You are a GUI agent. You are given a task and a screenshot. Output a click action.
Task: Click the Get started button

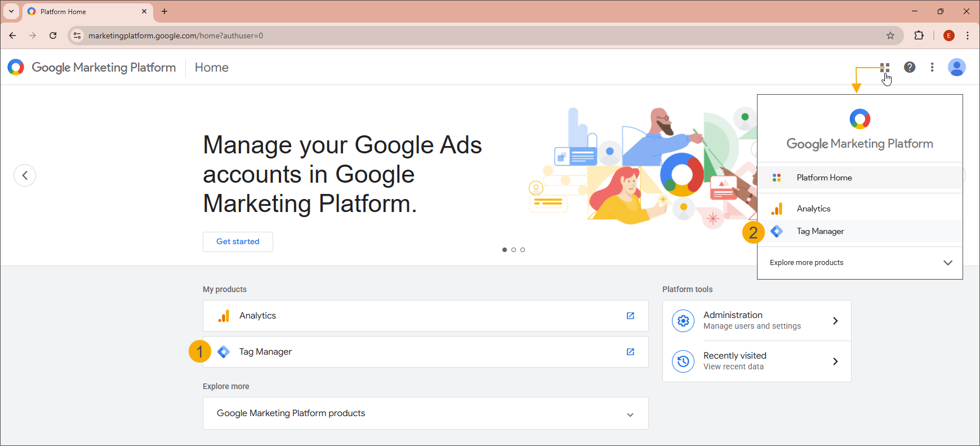pos(238,242)
